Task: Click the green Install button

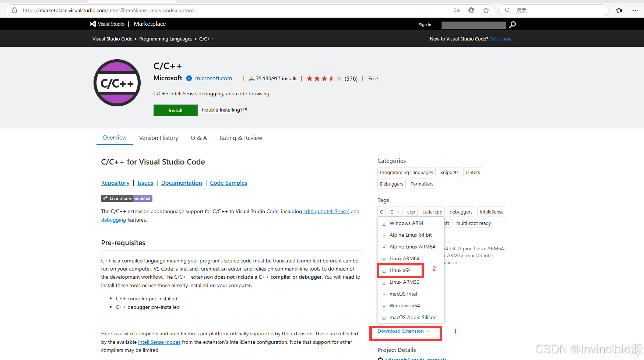Action: [175, 110]
